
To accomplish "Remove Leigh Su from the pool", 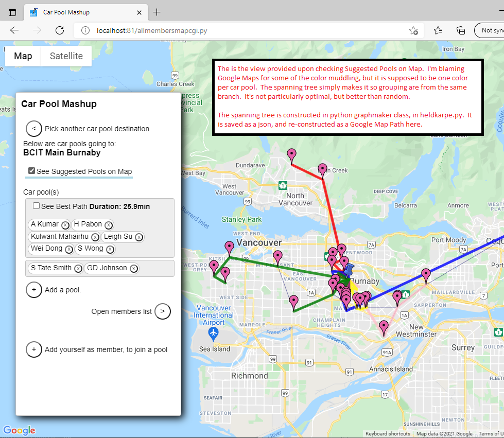I will coord(139,237).
